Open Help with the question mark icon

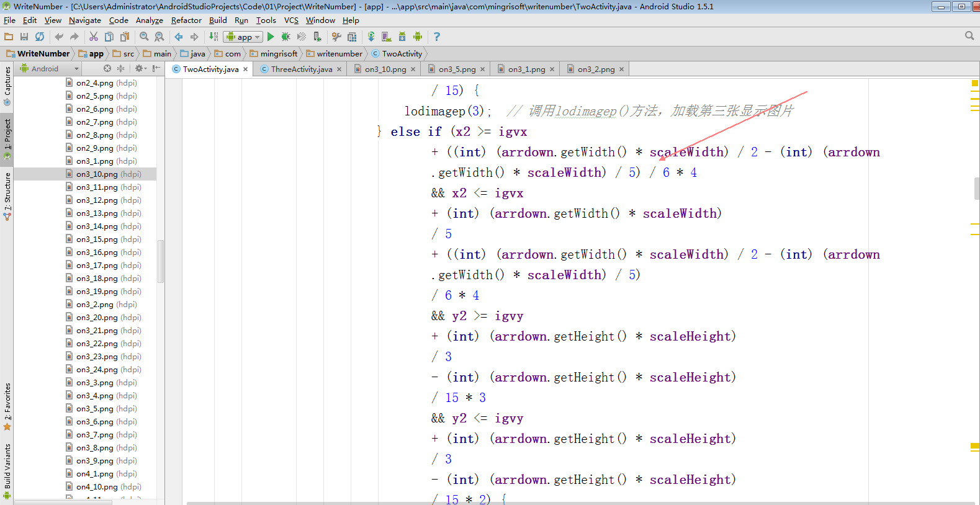pos(437,37)
